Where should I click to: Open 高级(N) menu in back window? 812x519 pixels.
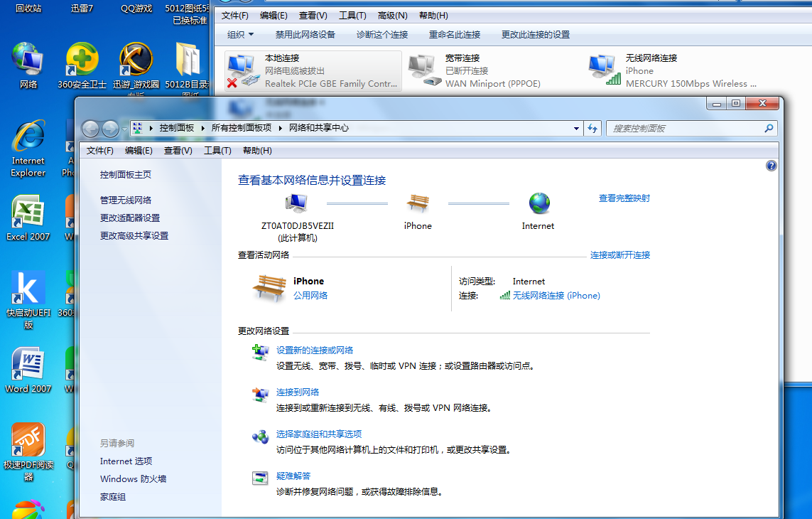pos(393,16)
